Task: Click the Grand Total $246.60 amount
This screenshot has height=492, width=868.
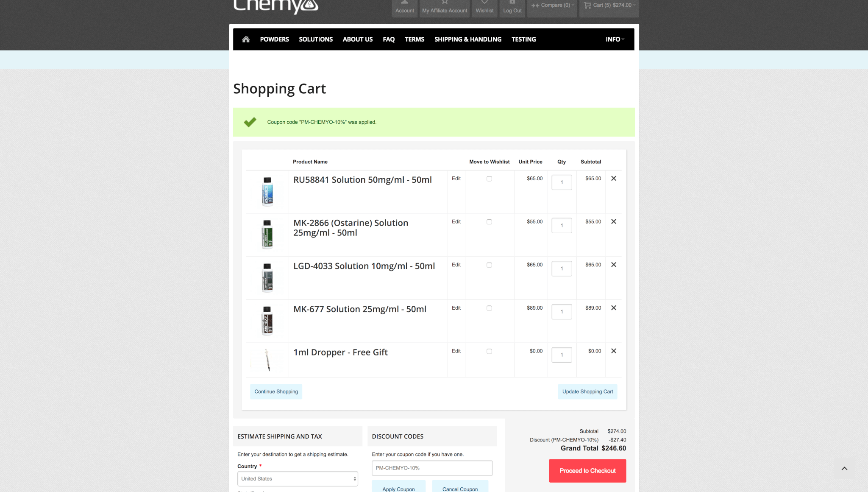Action: 613,448
